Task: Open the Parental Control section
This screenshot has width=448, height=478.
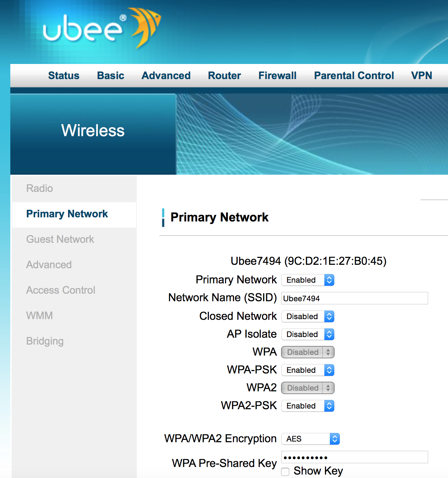Action: click(354, 76)
